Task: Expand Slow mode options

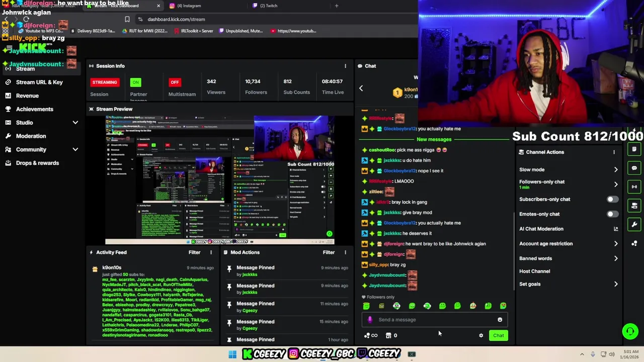Action: (x=616, y=170)
